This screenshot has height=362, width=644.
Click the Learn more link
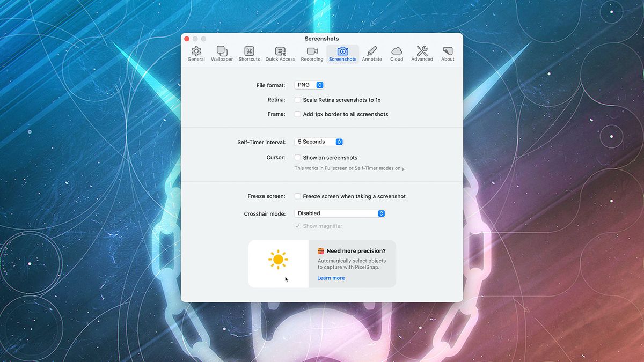coord(331,278)
